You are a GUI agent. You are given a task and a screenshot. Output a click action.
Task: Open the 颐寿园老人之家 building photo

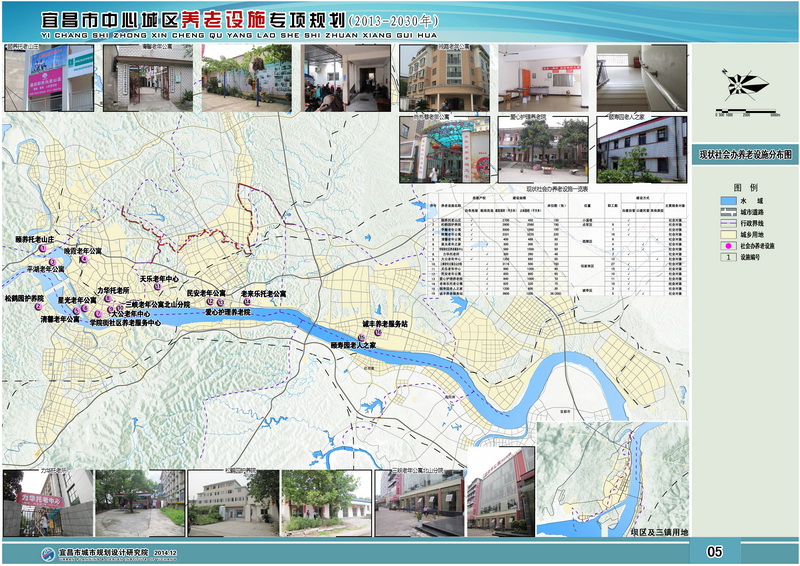[x=641, y=150]
